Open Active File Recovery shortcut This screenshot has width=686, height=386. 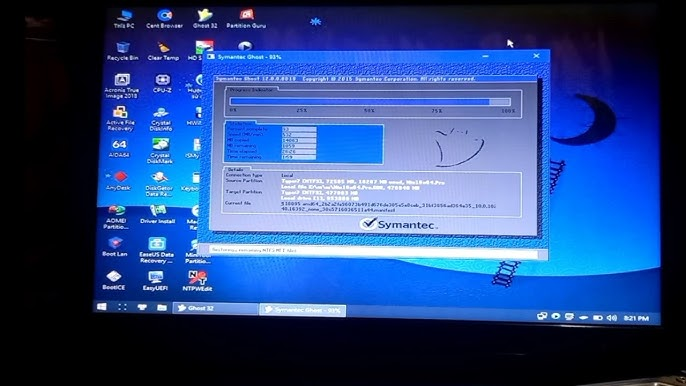[120, 119]
